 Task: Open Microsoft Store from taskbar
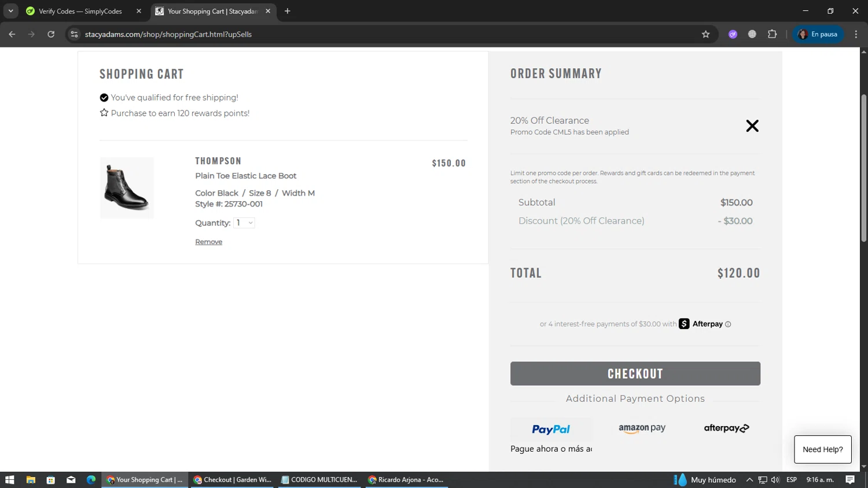click(x=51, y=480)
